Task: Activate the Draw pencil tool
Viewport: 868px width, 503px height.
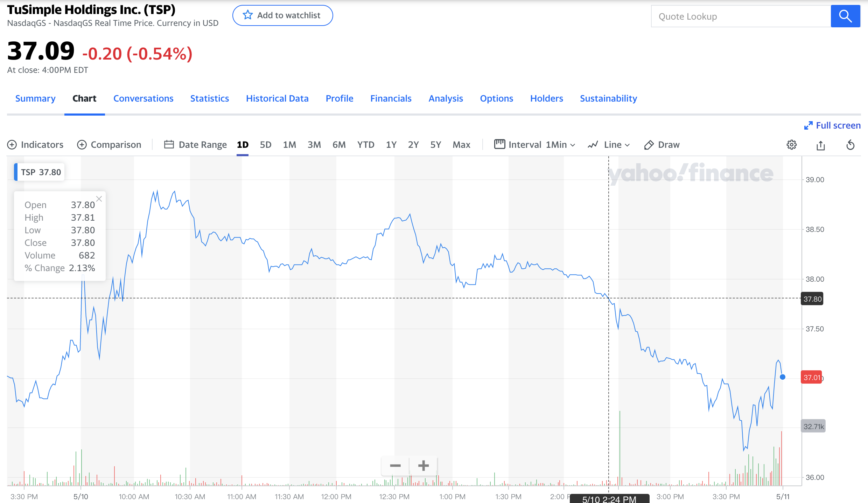Action: [662, 145]
